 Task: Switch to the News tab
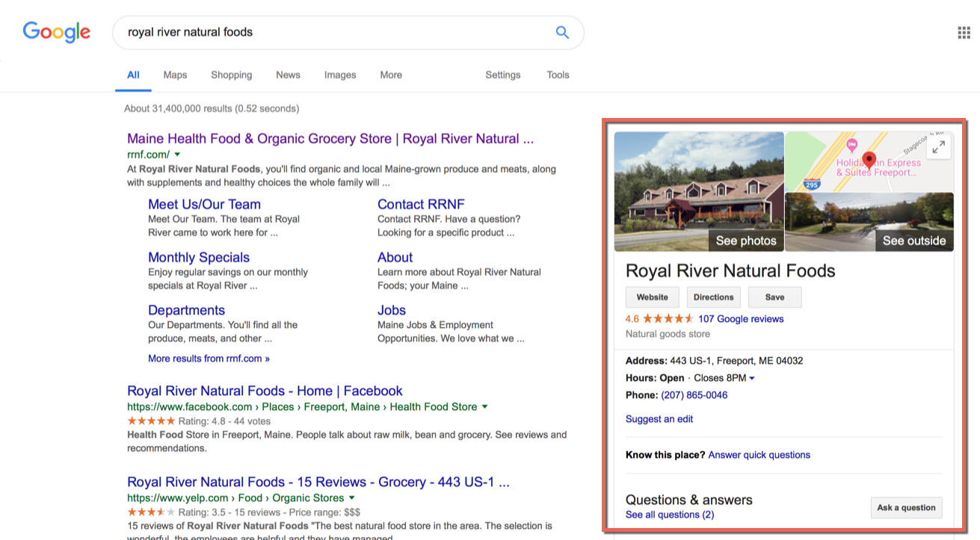point(288,75)
